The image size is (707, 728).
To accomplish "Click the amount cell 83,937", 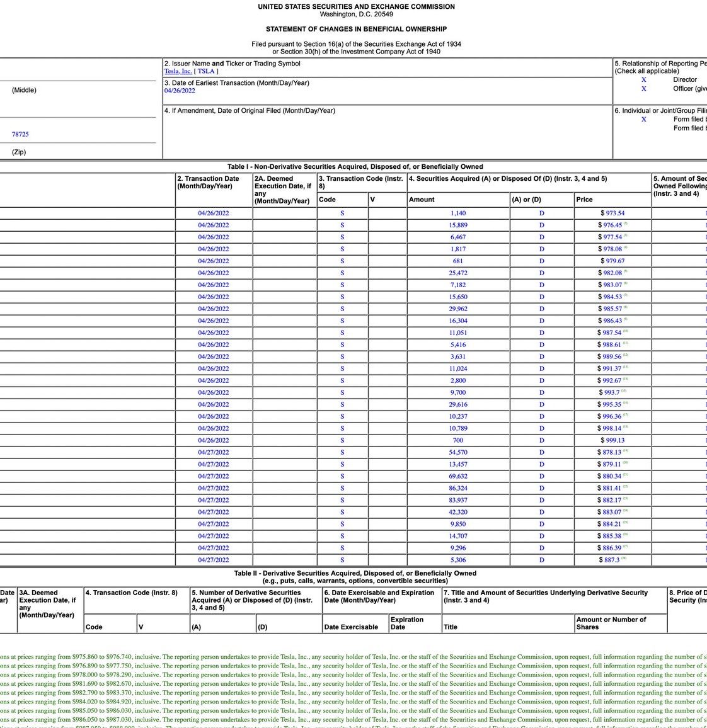I will (458, 501).
